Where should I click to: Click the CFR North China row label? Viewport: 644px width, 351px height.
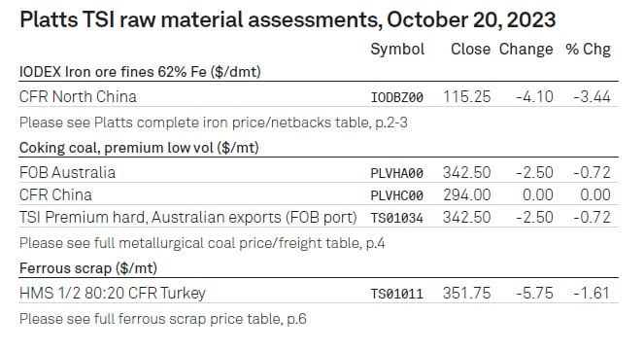[78, 97]
